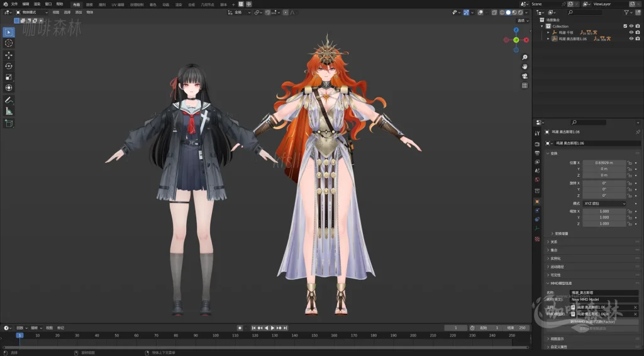Open the 文件 menu
The width and height of the screenshot is (644, 356).
[14, 4]
